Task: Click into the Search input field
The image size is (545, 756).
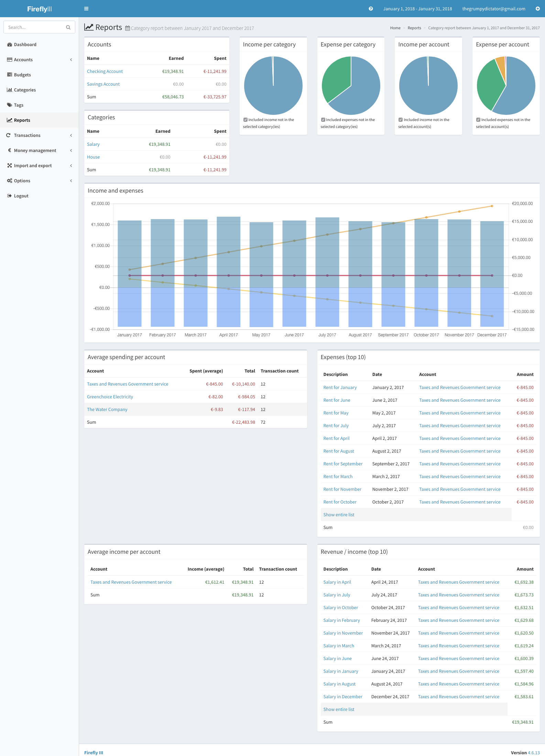Action: click(34, 27)
